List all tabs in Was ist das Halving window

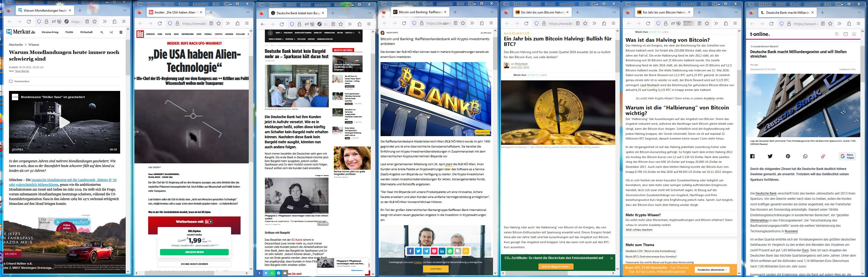[x=736, y=12]
